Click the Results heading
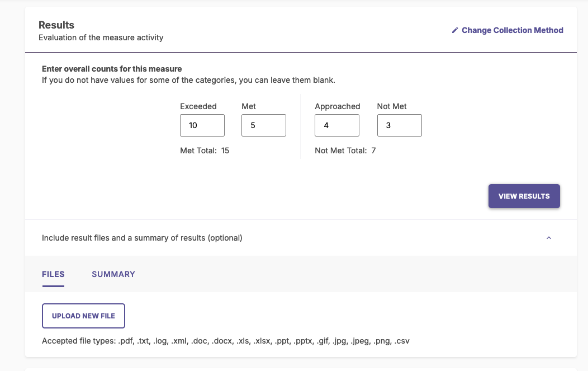 click(x=56, y=25)
